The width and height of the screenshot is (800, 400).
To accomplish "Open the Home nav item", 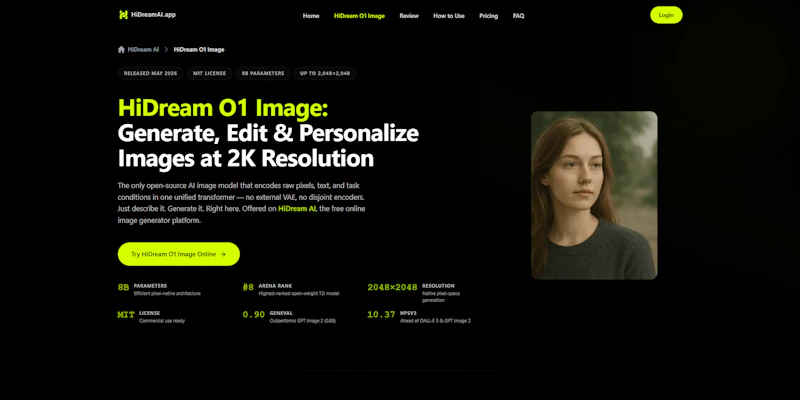I will click(311, 16).
